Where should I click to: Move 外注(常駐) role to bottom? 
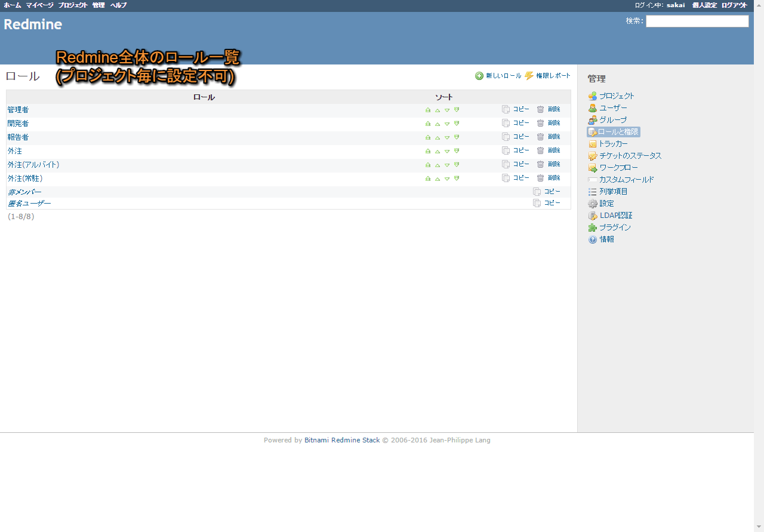pos(457,179)
